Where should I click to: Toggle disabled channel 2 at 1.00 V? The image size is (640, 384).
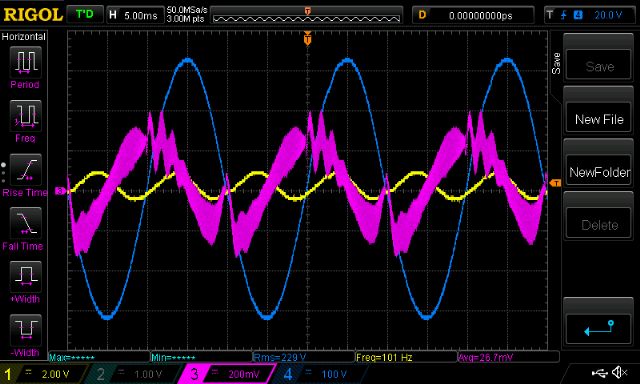pyautogui.click(x=134, y=374)
